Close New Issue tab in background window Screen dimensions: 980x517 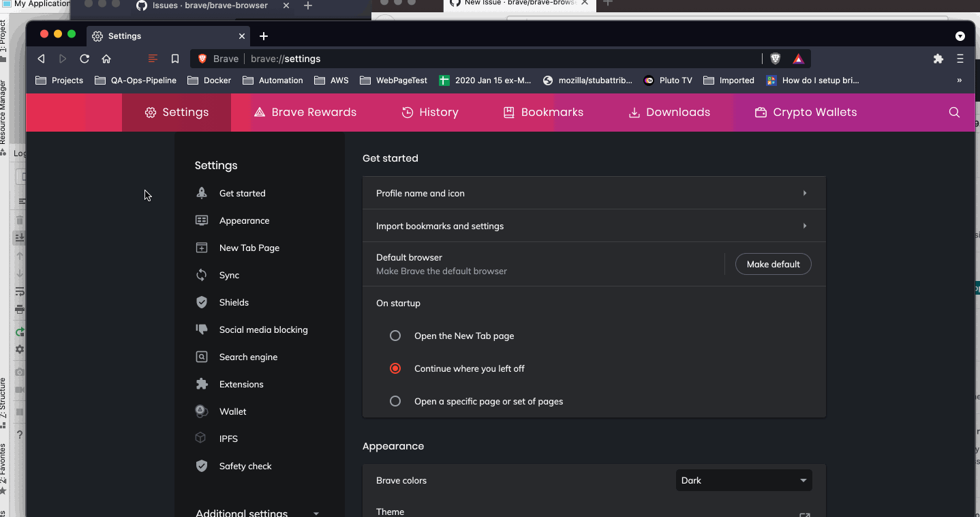pos(585,3)
